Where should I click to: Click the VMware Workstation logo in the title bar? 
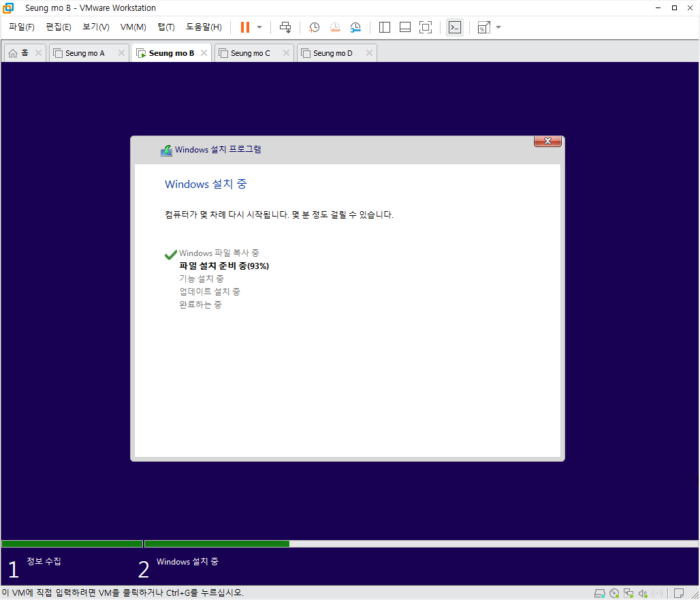(x=8, y=8)
